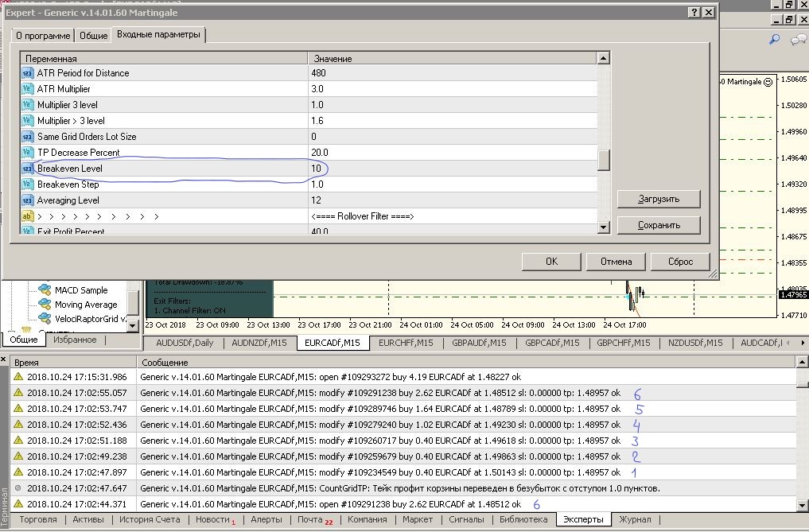This screenshot has height=532, width=809.
Task: Click the ATR Multiplier double-type icon
Action: tap(27, 89)
